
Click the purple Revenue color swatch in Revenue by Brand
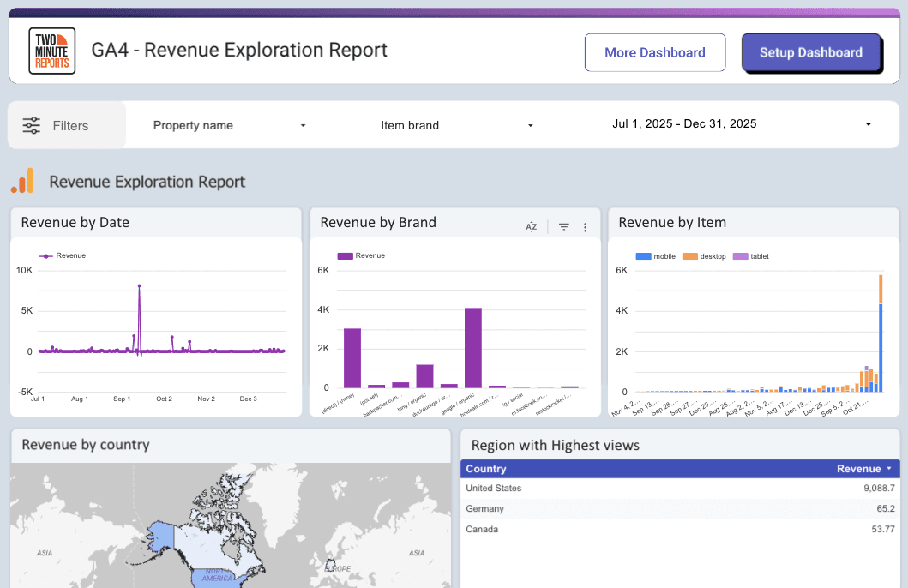(347, 255)
